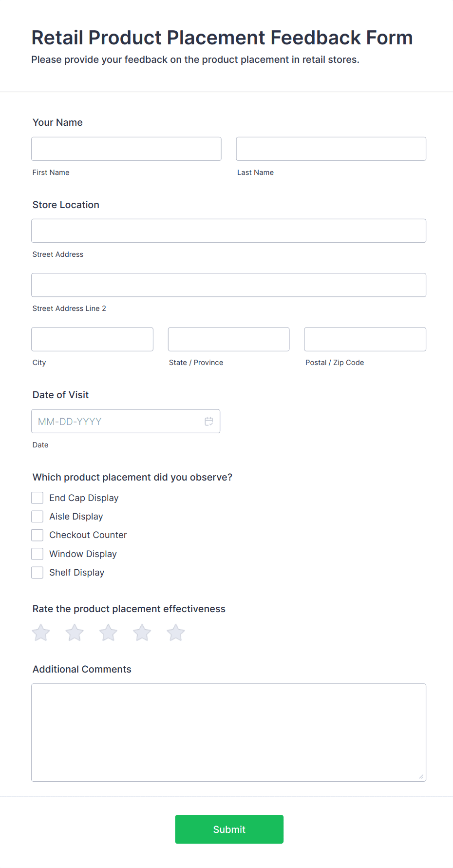
Task: Mark the Shelf Display checkbox
Action: pos(38,573)
